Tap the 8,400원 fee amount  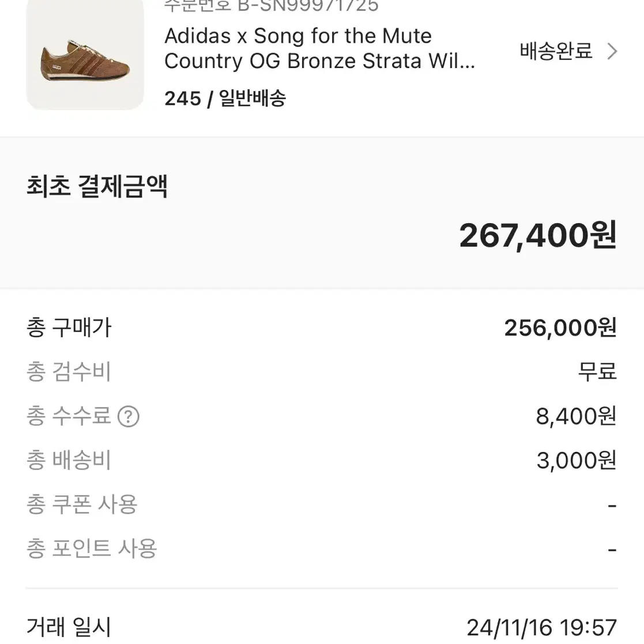(x=576, y=416)
